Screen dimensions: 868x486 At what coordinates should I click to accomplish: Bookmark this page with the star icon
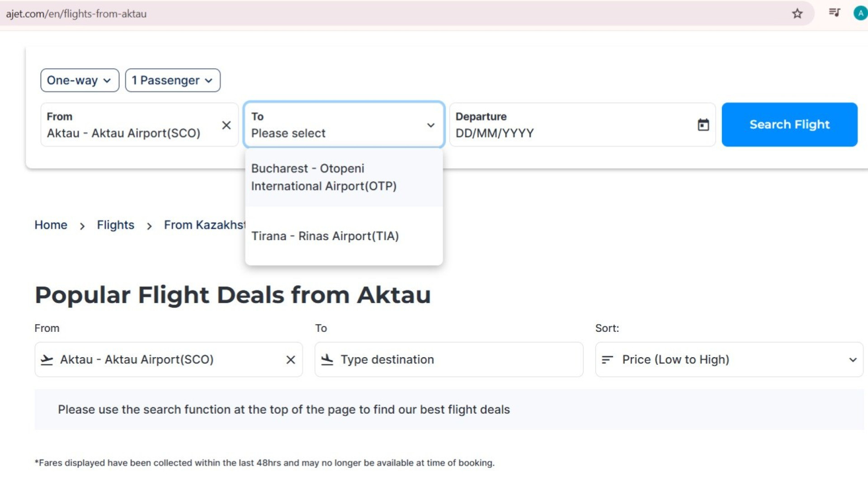point(797,14)
